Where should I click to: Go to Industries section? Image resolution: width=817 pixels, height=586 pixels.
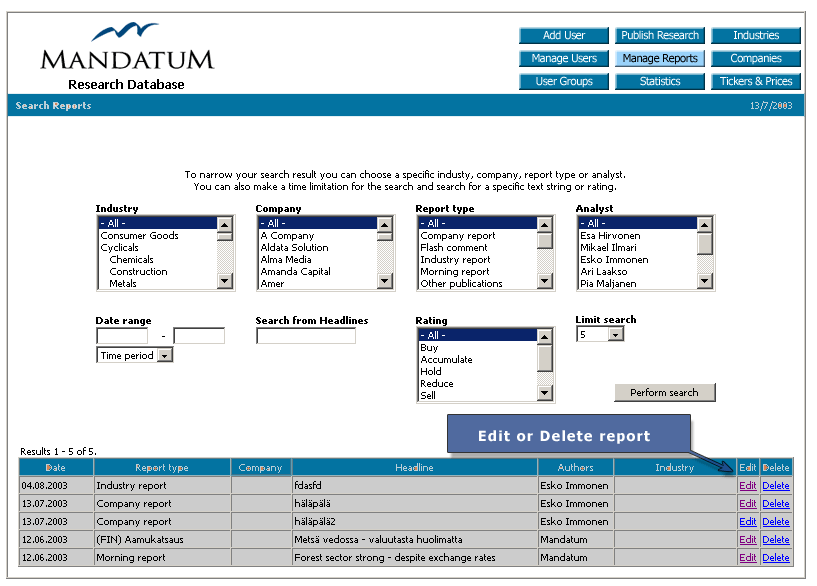[756, 35]
